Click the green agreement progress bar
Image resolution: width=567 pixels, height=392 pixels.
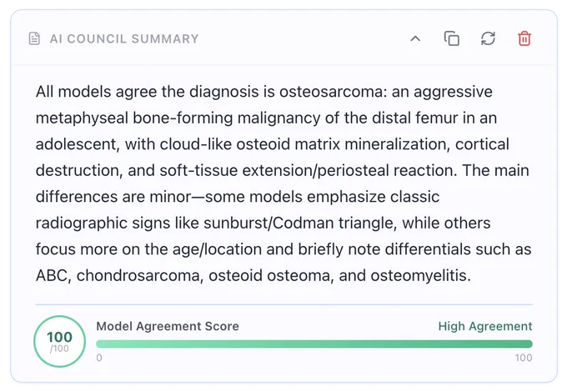314,344
